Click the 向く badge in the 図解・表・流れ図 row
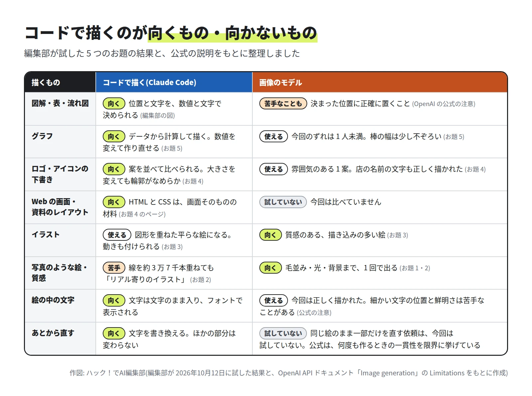Viewport: 532px width, 396px height. point(114,104)
